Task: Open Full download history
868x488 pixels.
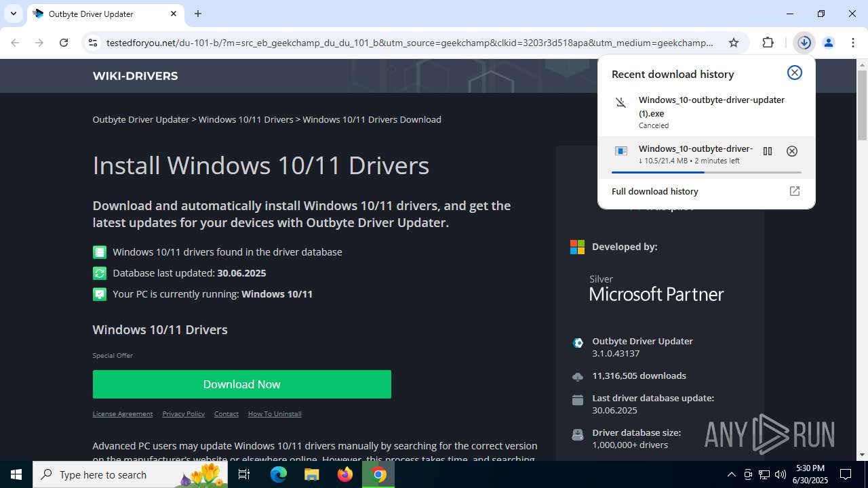Action: coord(655,191)
